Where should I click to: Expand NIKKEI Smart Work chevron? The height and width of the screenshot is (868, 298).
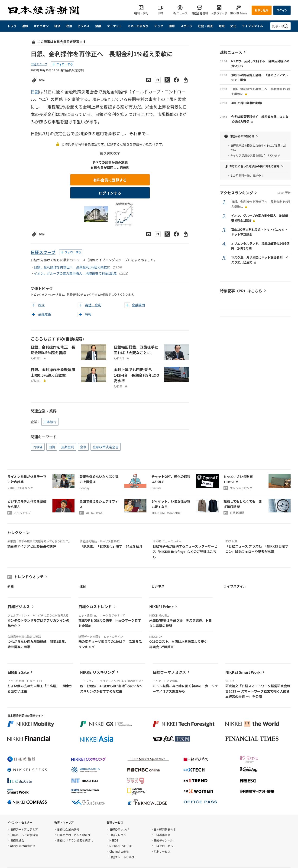tap(263, 672)
